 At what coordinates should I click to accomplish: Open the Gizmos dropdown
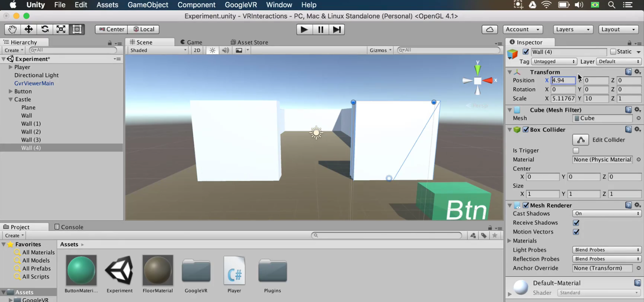[x=379, y=50]
